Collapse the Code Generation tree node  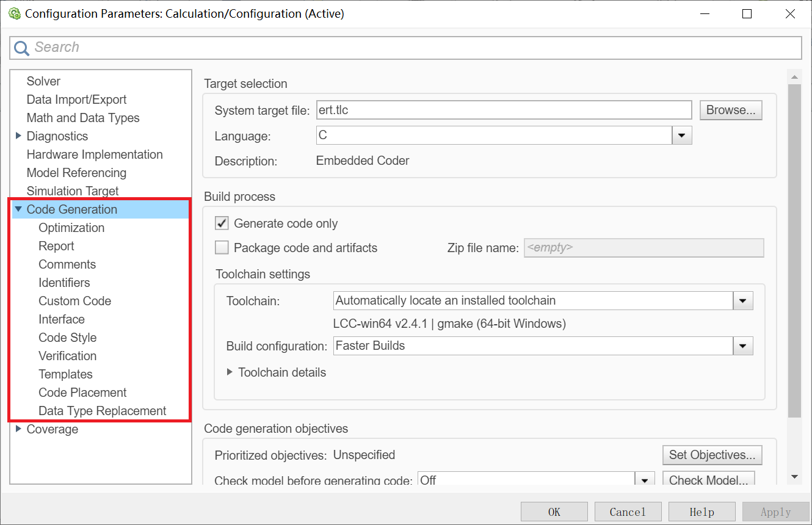pyautogui.click(x=18, y=209)
